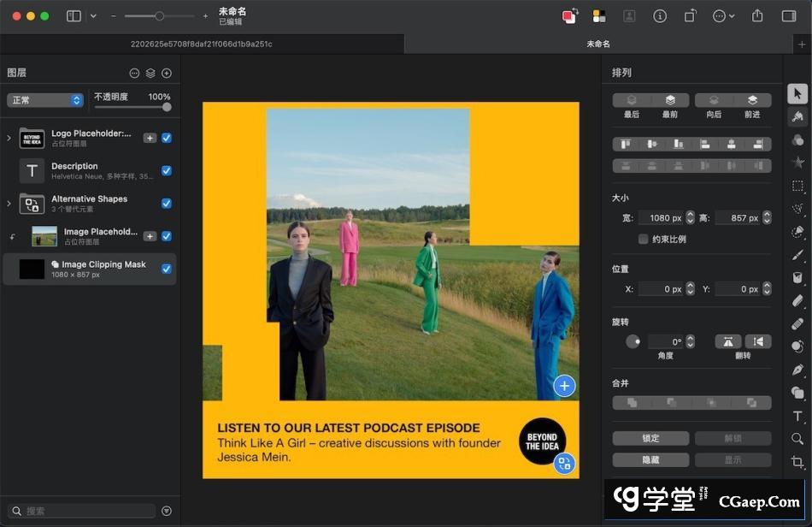The image size is (812, 527).
Task: Toggle visibility of Image Clipping Mask layer
Action: [x=167, y=269]
